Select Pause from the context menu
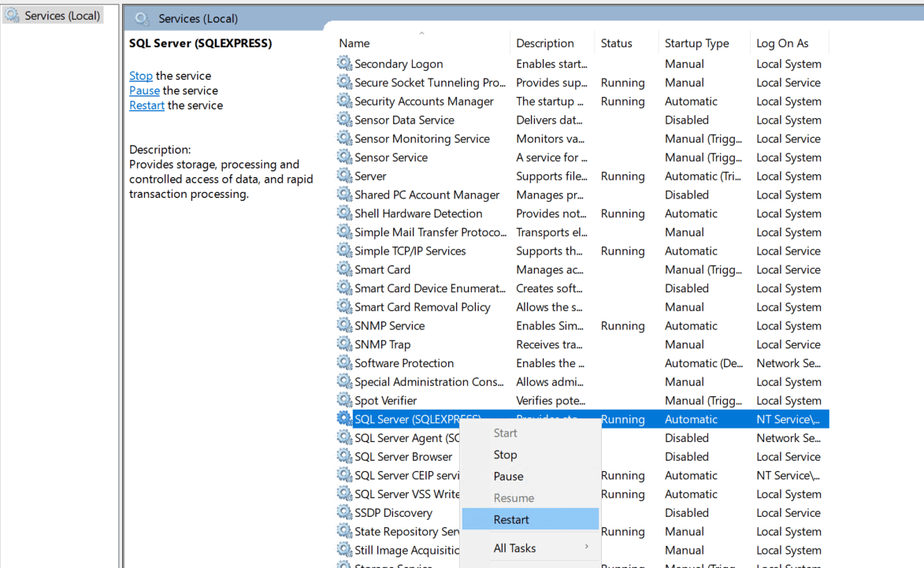The height and width of the screenshot is (568, 924). 508,476
